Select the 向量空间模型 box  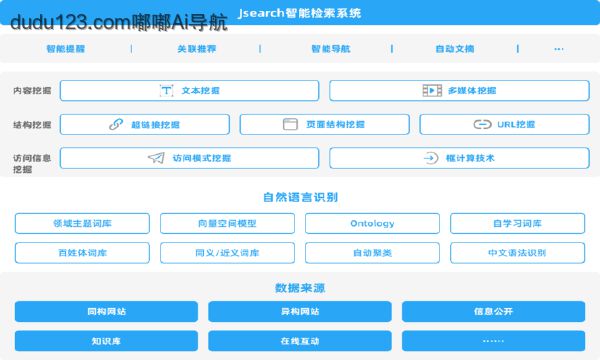pyautogui.click(x=227, y=223)
